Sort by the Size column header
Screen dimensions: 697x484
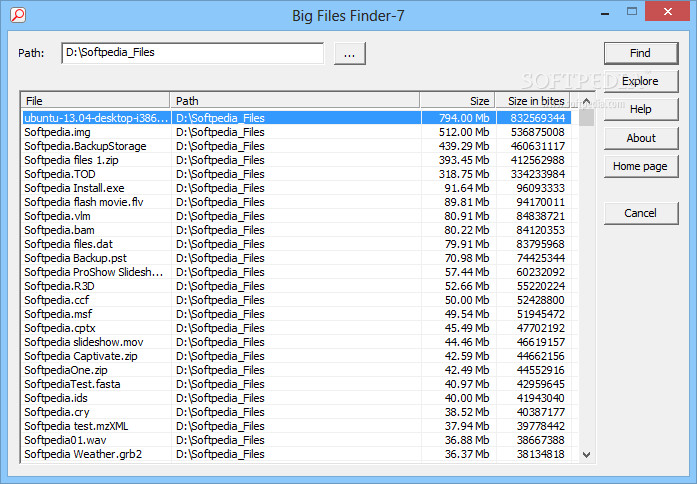pyautogui.click(x=457, y=101)
